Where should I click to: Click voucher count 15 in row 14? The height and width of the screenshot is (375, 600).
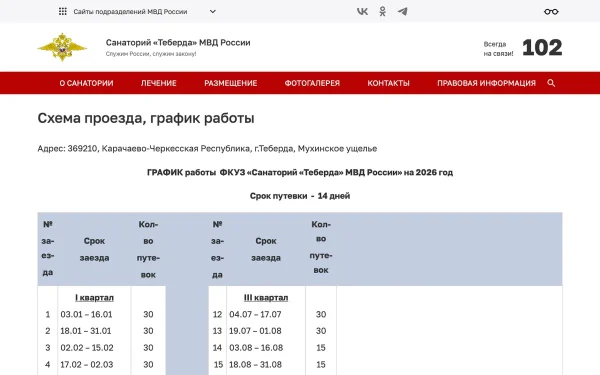321,348
